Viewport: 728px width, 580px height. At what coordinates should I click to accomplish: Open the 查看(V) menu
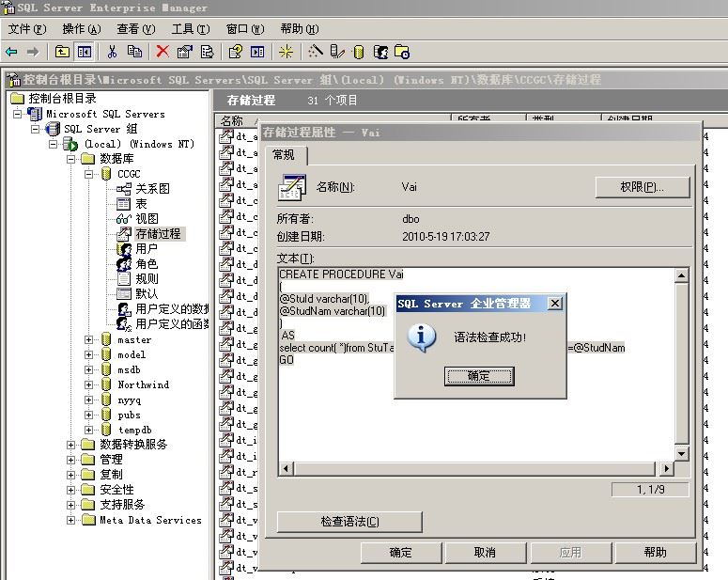tap(136, 29)
